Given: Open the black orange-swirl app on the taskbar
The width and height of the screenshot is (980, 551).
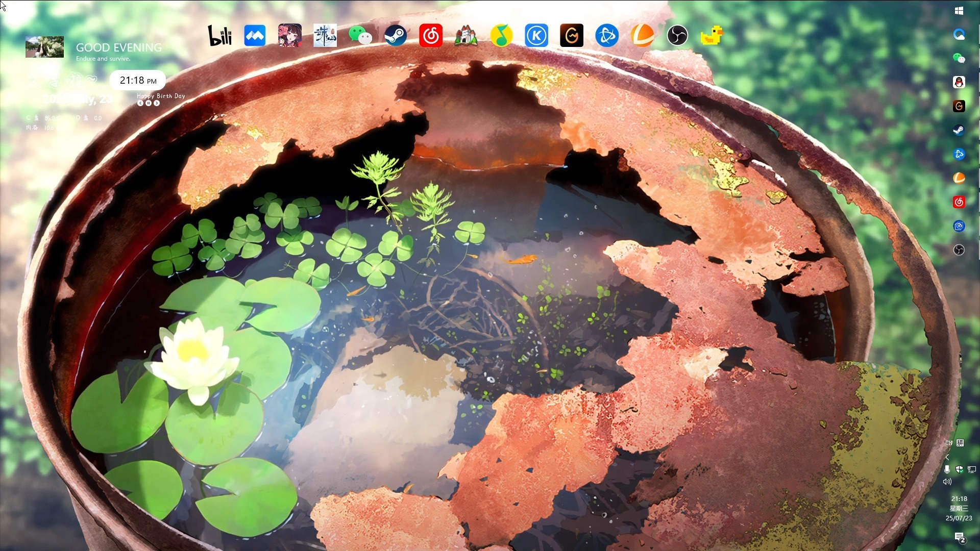Looking at the screenshot, I should point(959,106).
